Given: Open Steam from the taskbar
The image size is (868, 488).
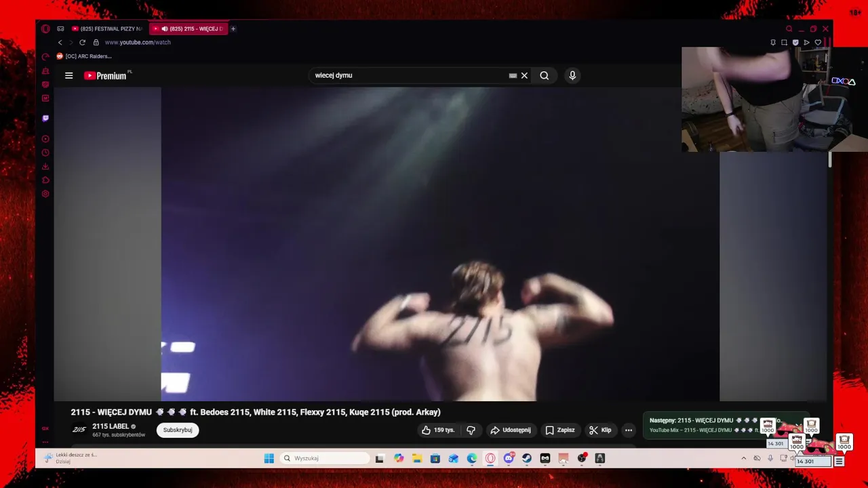Looking at the screenshot, I should pyautogui.click(x=527, y=458).
